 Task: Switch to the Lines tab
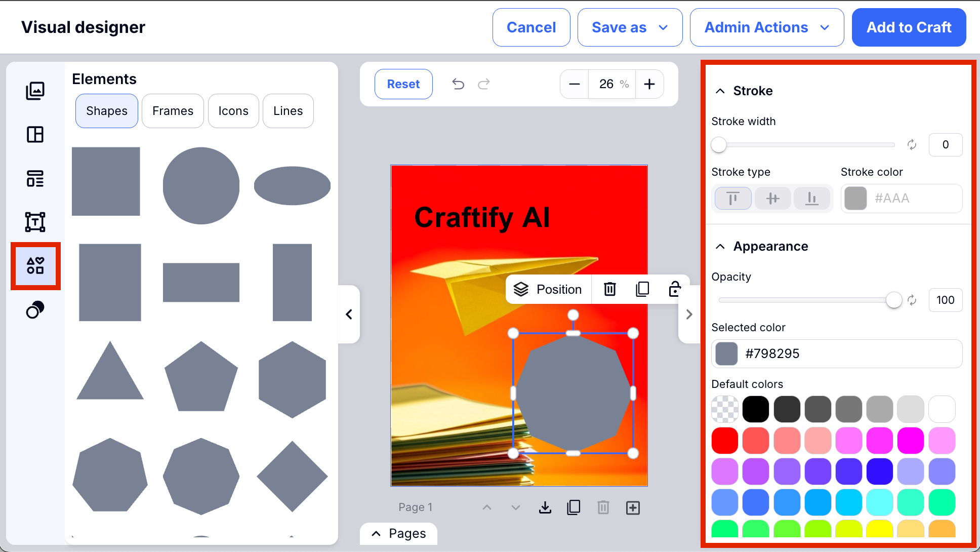pyautogui.click(x=288, y=111)
